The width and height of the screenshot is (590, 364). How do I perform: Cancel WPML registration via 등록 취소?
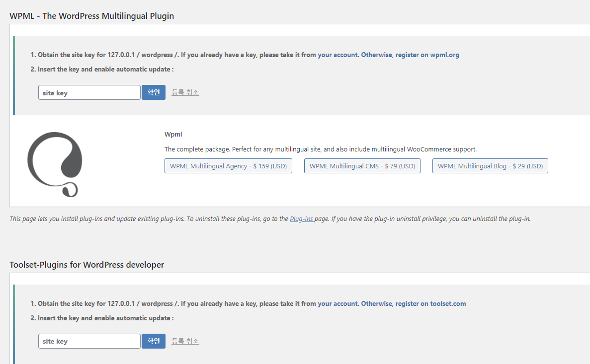pos(185,92)
